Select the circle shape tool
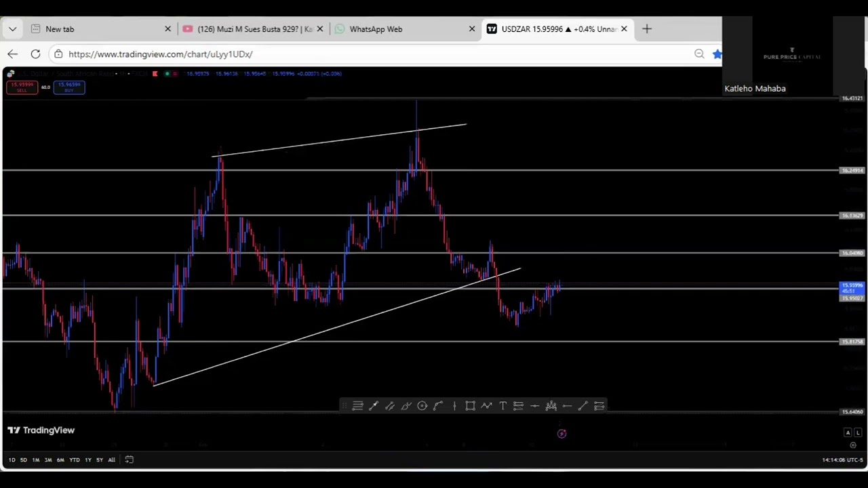This screenshot has width=868, height=488. (422, 406)
